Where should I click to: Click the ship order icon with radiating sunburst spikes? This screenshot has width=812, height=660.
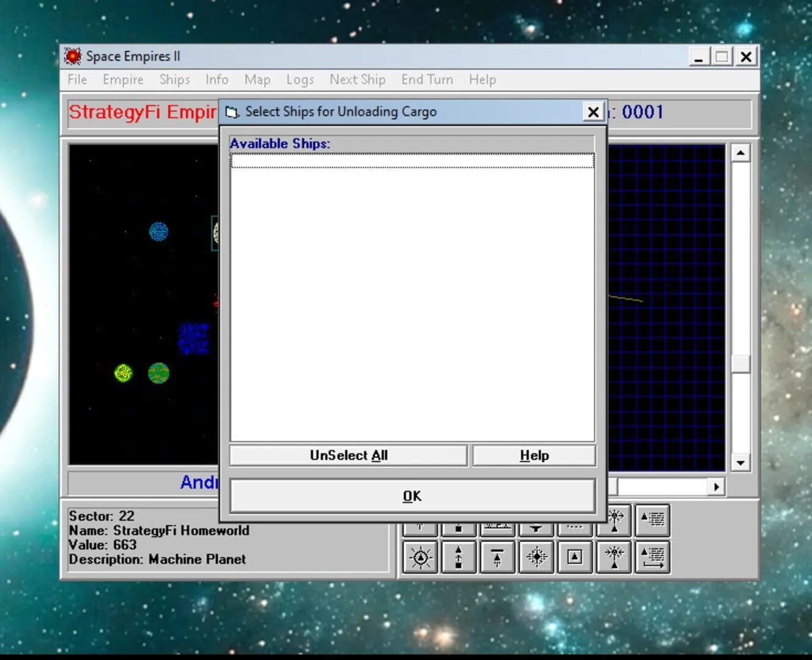tap(419, 557)
